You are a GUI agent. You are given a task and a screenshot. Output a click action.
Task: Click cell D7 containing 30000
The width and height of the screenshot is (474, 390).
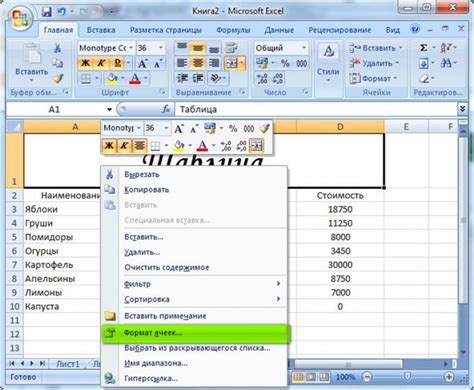click(x=340, y=265)
